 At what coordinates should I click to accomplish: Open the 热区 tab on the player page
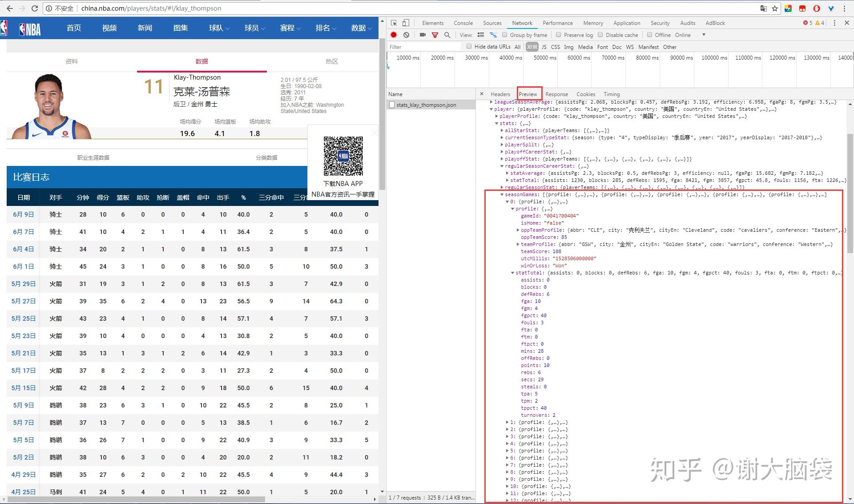click(331, 61)
